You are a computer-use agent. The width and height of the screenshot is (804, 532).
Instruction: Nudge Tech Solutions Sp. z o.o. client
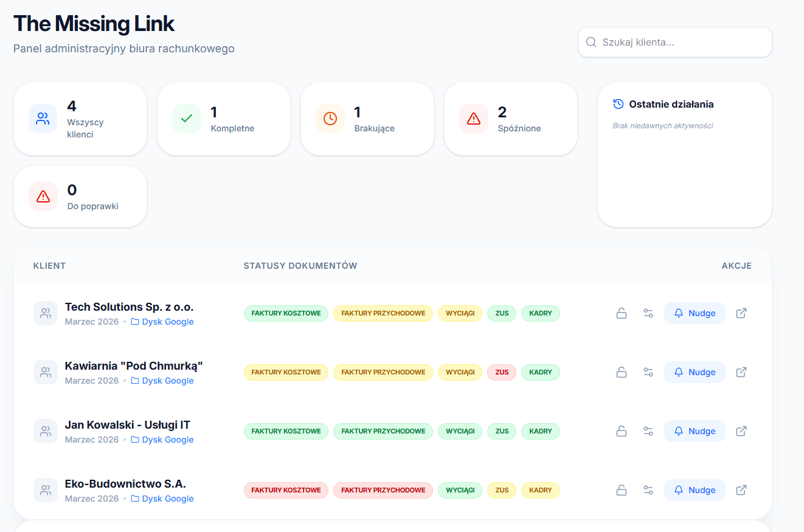[x=695, y=313]
